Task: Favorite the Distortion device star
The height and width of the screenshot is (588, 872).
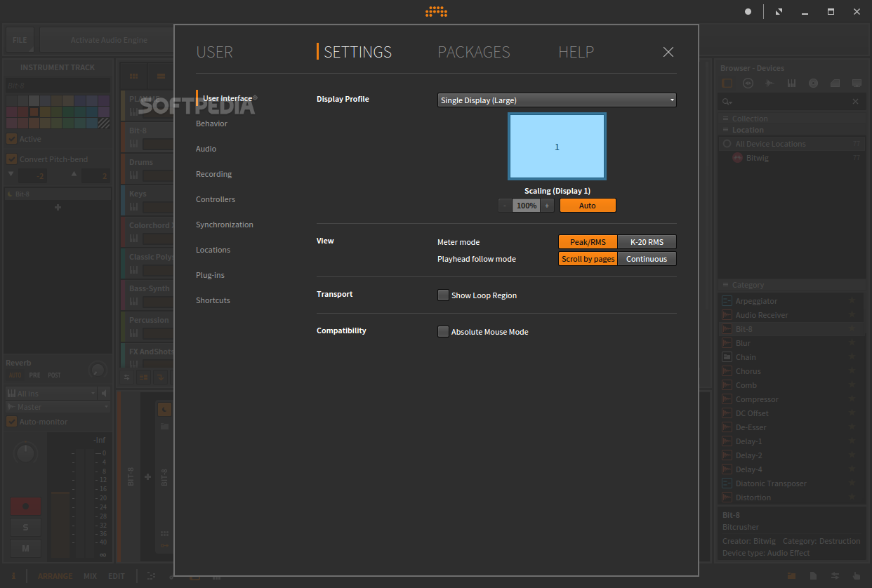Action: (852, 497)
